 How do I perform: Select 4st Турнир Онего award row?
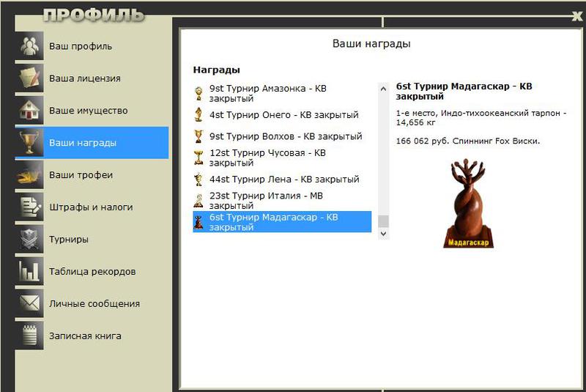(282, 115)
